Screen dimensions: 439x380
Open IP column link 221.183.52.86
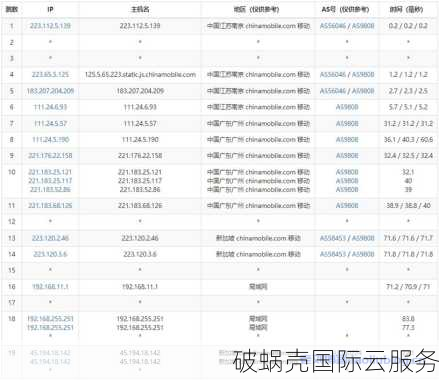pos(50,189)
